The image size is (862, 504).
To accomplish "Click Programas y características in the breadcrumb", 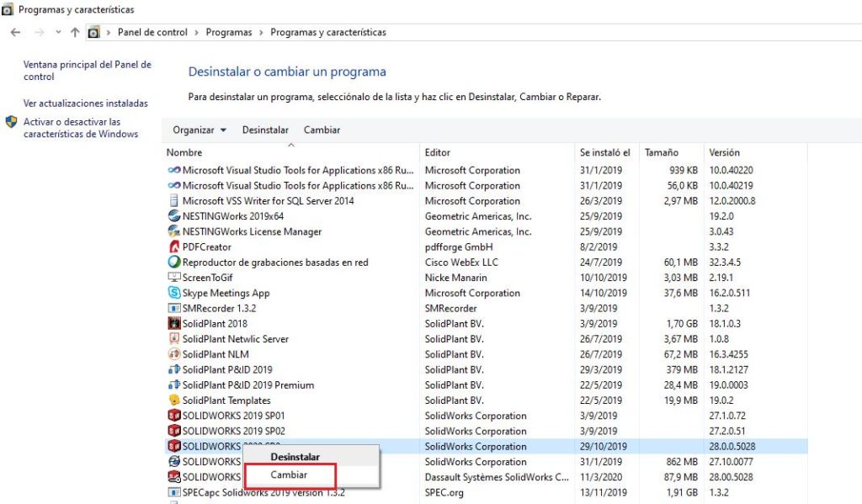I will point(328,33).
